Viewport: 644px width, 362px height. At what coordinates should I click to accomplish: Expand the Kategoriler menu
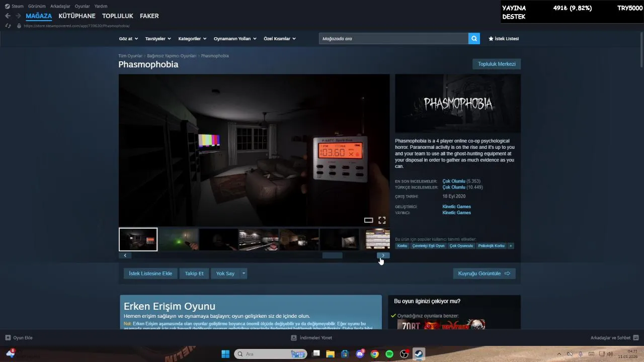pyautogui.click(x=192, y=39)
